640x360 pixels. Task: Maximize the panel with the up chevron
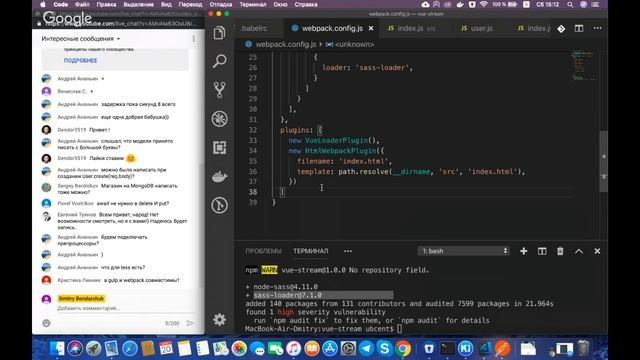pos(579,251)
